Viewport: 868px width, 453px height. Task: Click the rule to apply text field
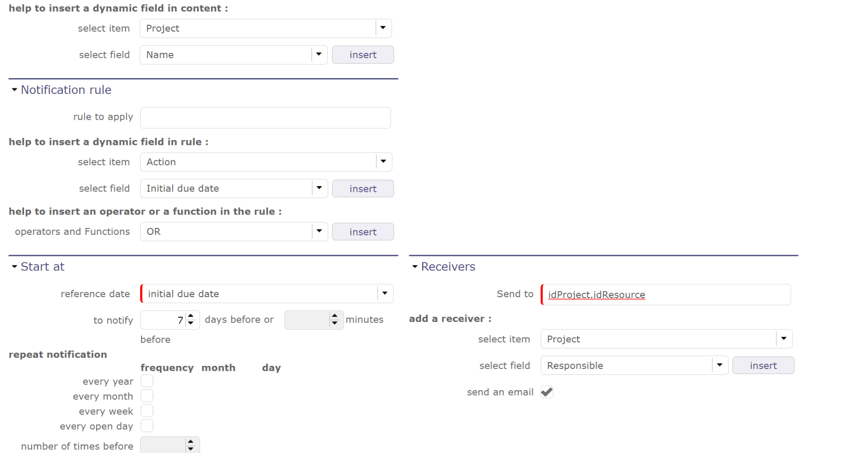(265, 118)
